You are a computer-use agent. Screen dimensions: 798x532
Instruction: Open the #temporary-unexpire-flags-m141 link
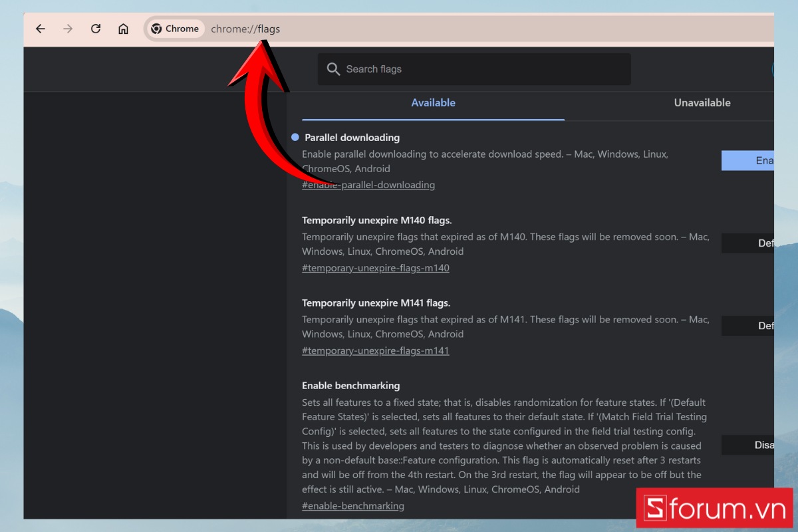(376, 350)
